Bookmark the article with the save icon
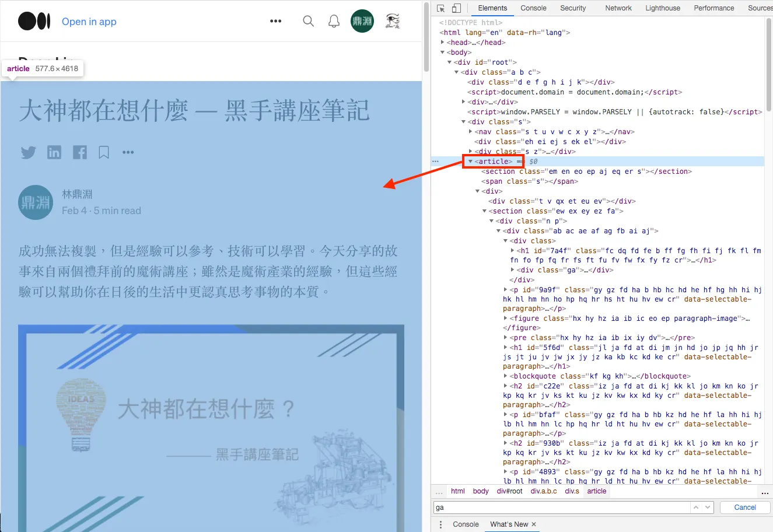This screenshot has width=773, height=532. pos(104,153)
